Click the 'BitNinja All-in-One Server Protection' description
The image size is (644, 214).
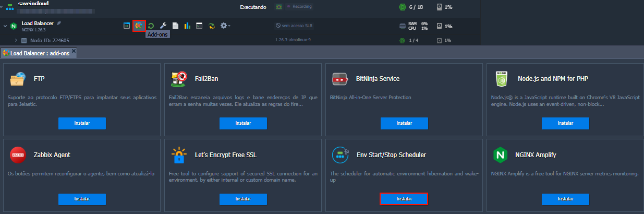tap(371, 98)
